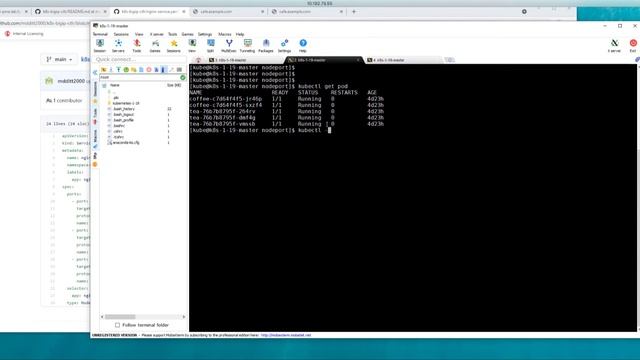The height and width of the screenshot is (360, 640).
Task: Sort files by the Name column header
Action: coord(115,85)
